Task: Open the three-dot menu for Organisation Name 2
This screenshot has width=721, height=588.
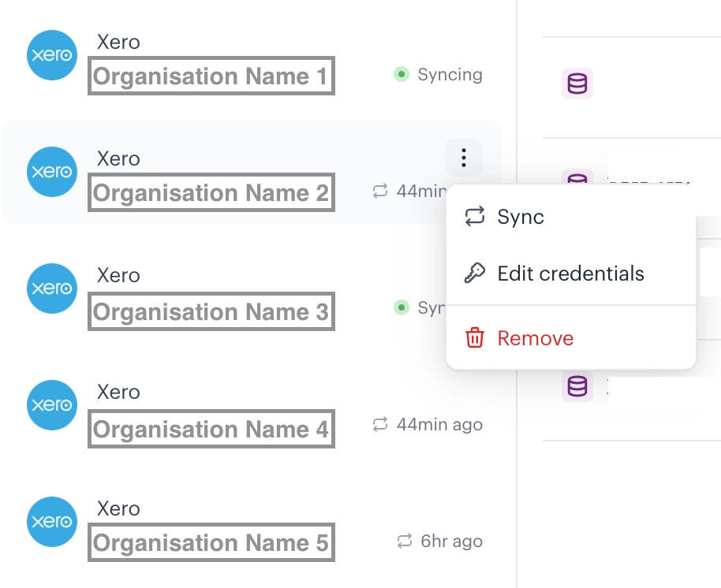Action: [x=464, y=158]
